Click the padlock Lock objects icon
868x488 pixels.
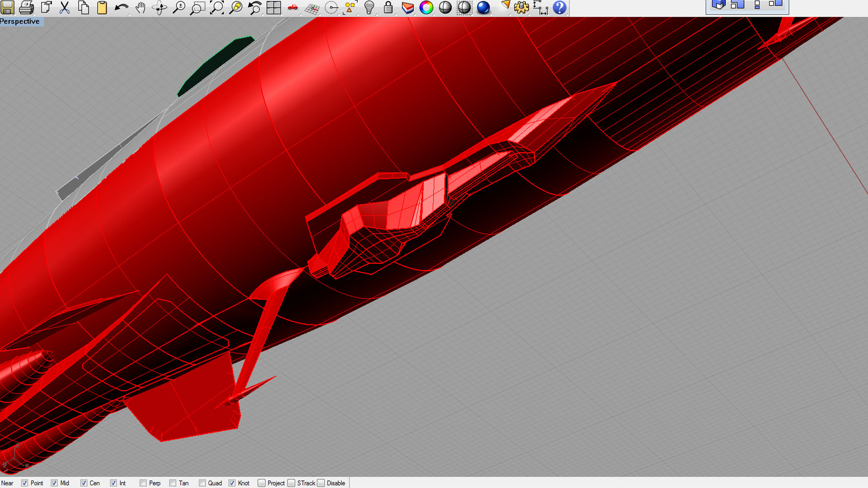click(388, 7)
